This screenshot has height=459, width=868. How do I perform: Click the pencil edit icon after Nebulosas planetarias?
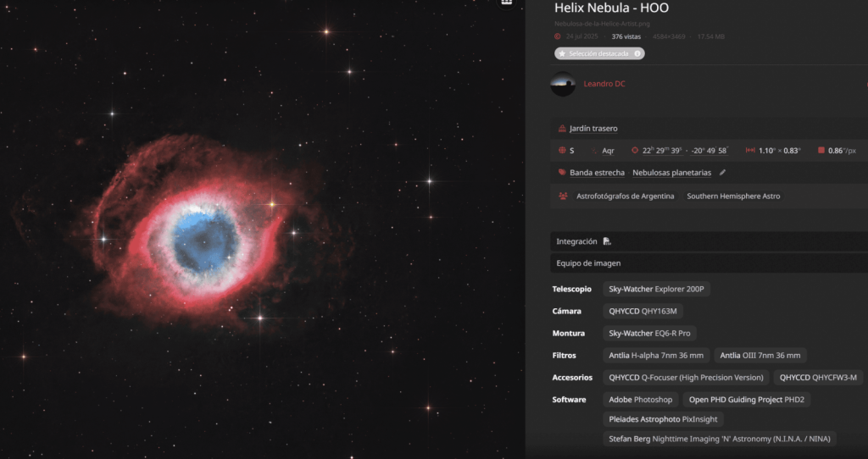click(x=722, y=173)
